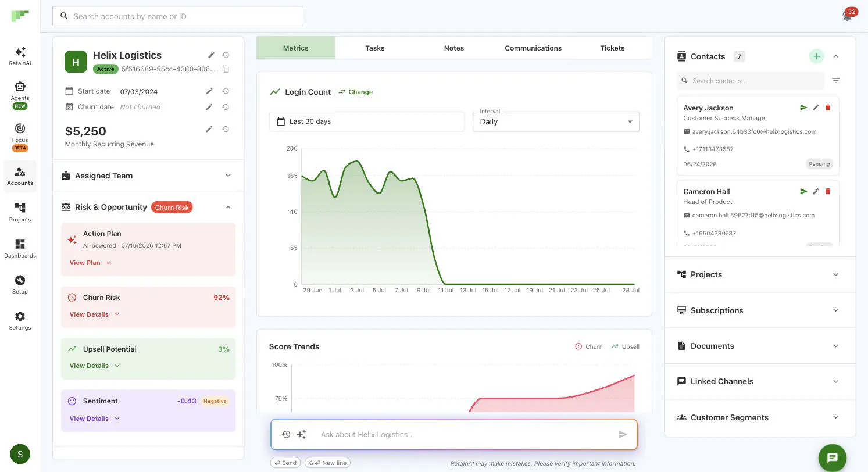Expand View Details for Sentiment
This screenshot has width=868, height=472.
point(94,419)
